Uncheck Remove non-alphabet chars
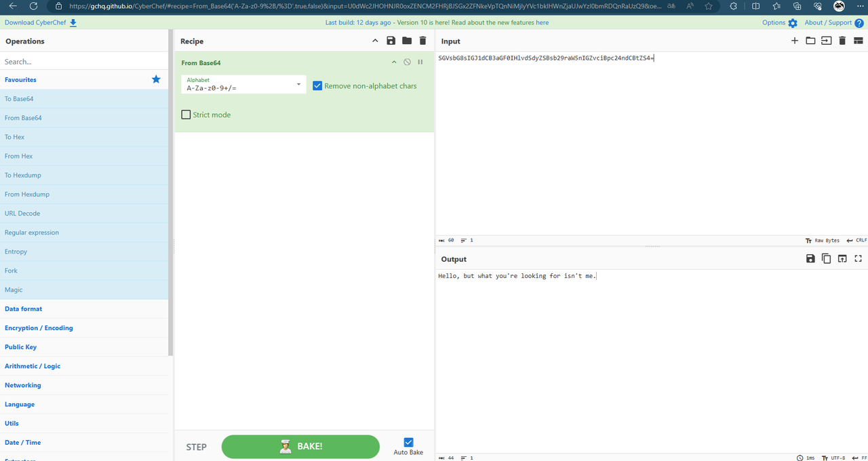This screenshot has height=461, width=868. [x=317, y=86]
